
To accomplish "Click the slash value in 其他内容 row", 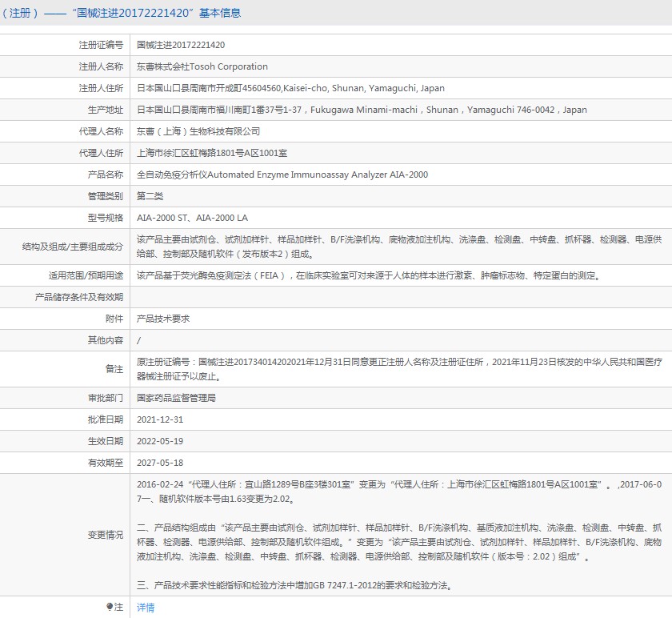I will (x=138, y=340).
